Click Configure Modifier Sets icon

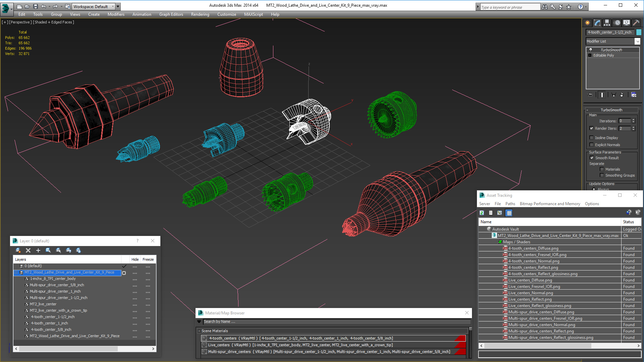coord(634,95)
